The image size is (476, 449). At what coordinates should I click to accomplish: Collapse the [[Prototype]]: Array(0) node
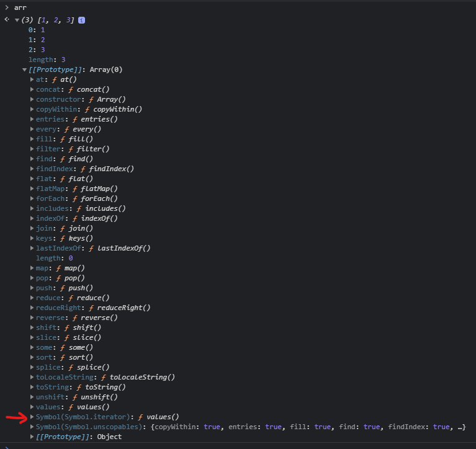pos(25,70)
